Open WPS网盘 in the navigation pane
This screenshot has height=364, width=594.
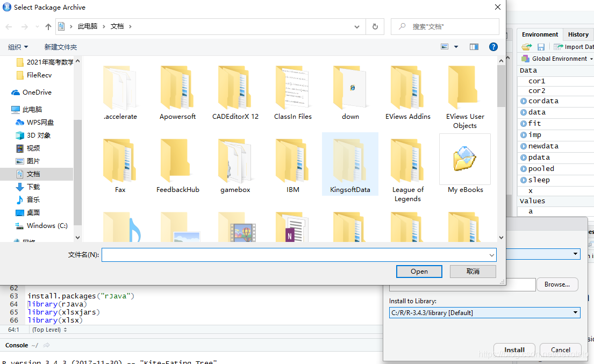35,123
